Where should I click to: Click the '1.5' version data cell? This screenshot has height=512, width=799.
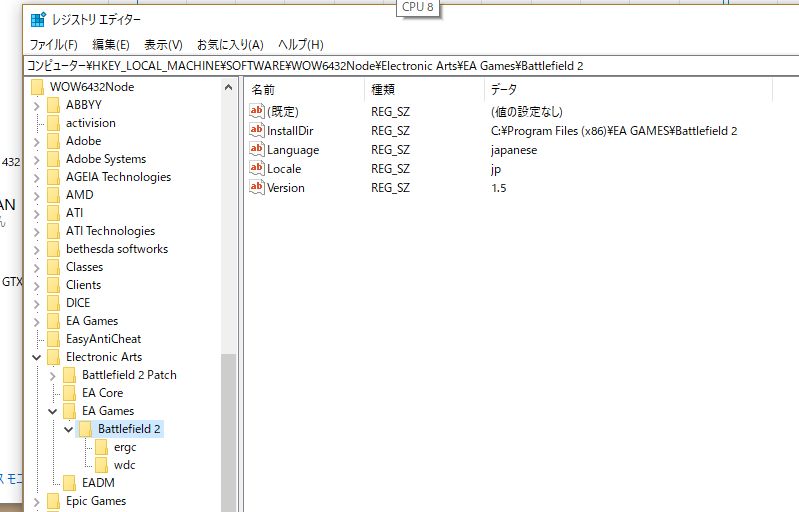click(x=498, y=188)
